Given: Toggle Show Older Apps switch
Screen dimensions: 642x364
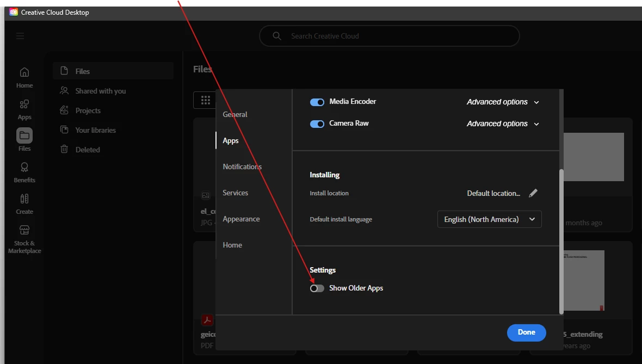Looking at the screenshot, I should tap(317, 288).
